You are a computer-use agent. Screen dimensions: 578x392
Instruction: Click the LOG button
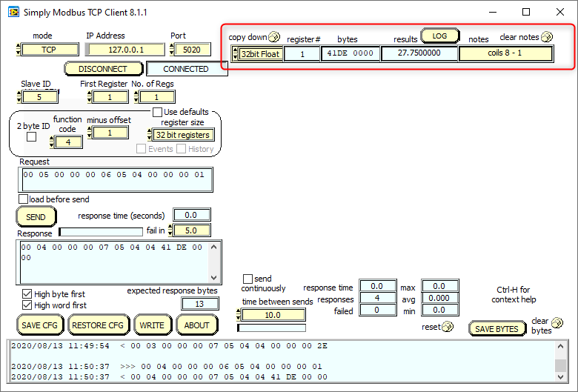[439, 36]
